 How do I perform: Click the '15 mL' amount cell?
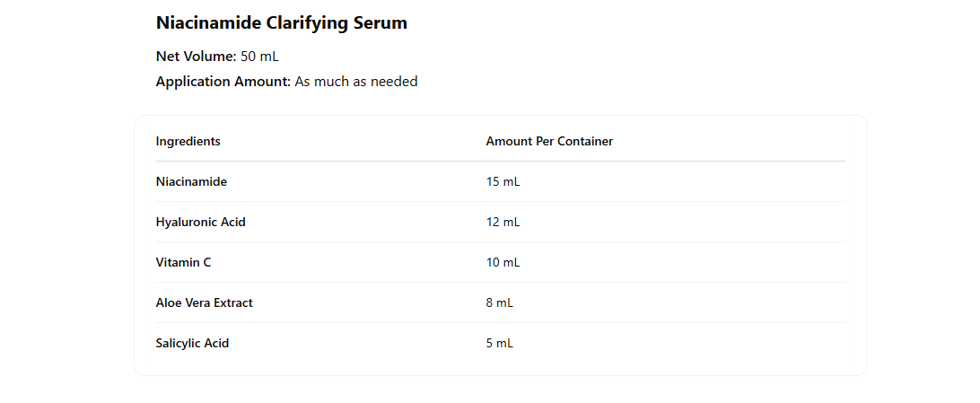click(x=503, y=182)
